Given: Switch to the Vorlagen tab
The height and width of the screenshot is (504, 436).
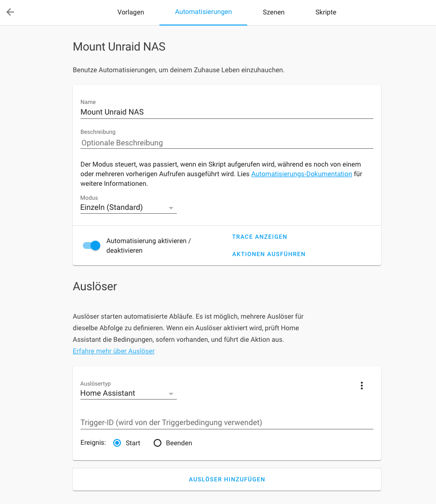Looking at the screenshot, I should [x=131, y=12].
